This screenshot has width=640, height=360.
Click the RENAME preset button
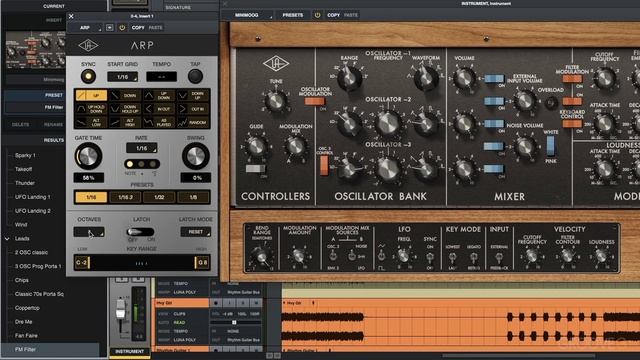point(53,124)
